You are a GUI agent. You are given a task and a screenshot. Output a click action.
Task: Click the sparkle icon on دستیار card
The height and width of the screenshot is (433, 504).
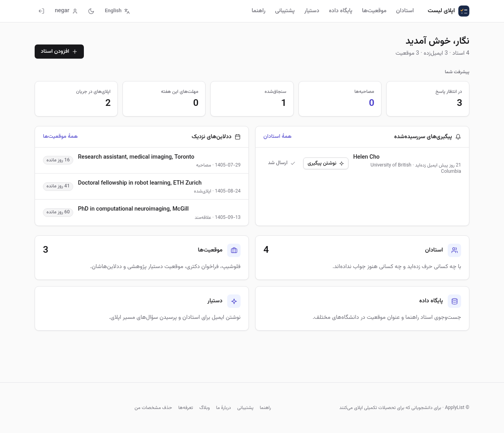(x=234, y=301)
